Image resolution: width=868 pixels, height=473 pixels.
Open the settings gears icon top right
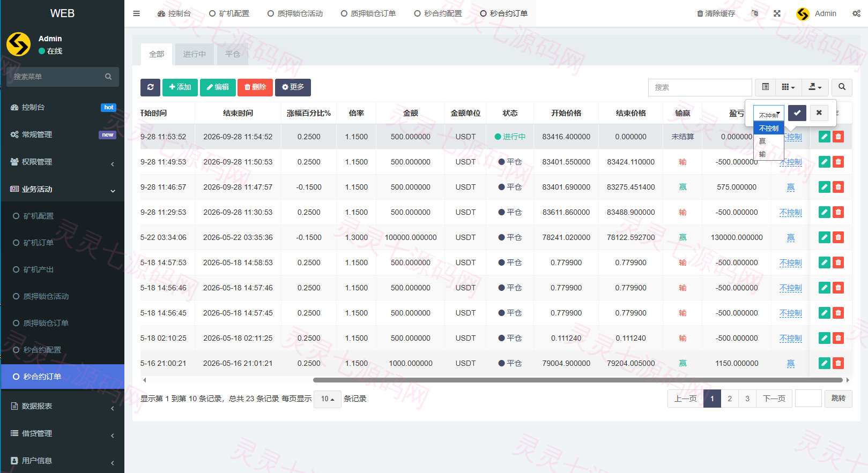856,13
